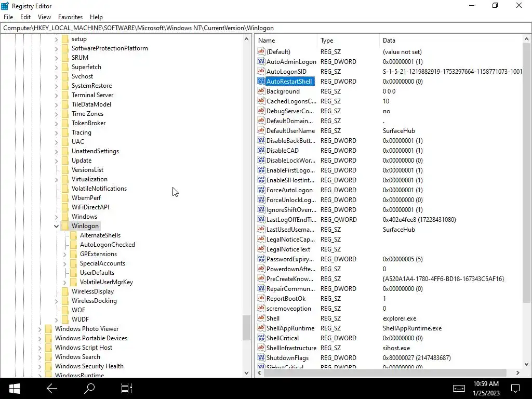The height and width of the screenshot is (399, 532).
Task: Expand the Windows Search key
Action: pos(39,357)
